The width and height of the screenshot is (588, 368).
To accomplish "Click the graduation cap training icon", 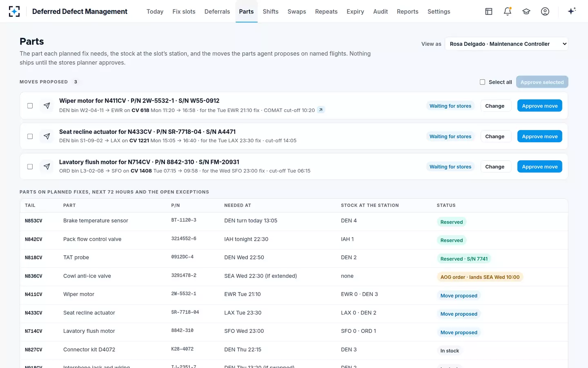I will tap(526, 11).
